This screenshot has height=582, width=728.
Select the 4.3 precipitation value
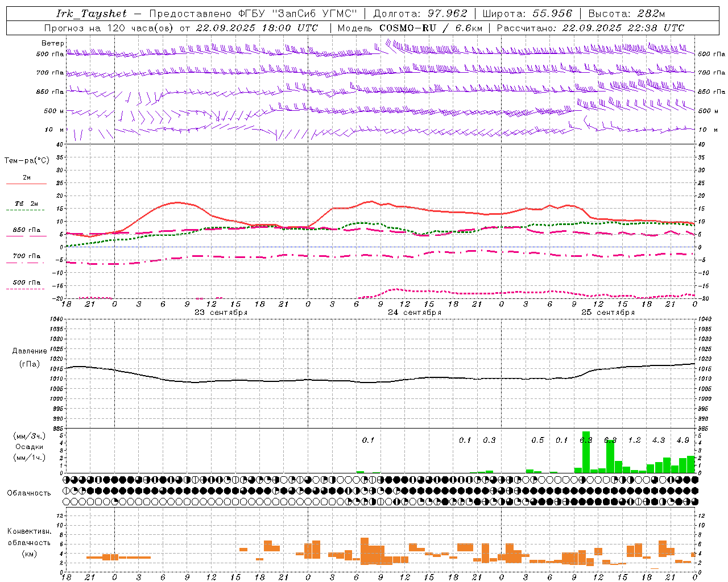(659, 440)
